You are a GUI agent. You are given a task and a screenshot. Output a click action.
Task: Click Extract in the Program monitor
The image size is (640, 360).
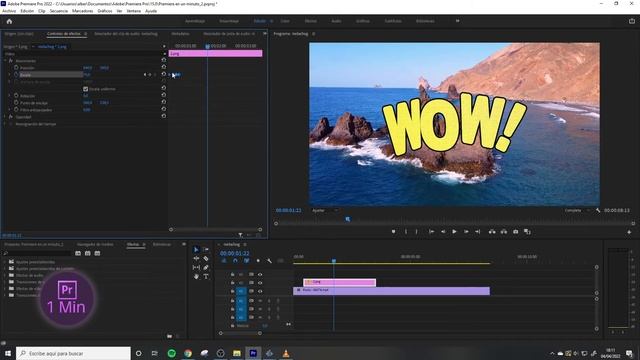coord(504,231)
